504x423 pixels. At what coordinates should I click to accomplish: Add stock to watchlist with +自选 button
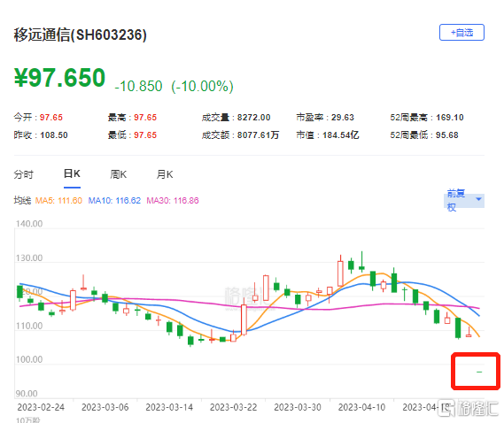(461, 33)
